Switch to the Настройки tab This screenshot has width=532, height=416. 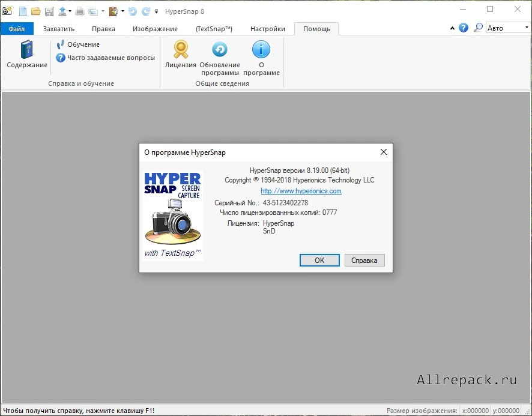268,29
